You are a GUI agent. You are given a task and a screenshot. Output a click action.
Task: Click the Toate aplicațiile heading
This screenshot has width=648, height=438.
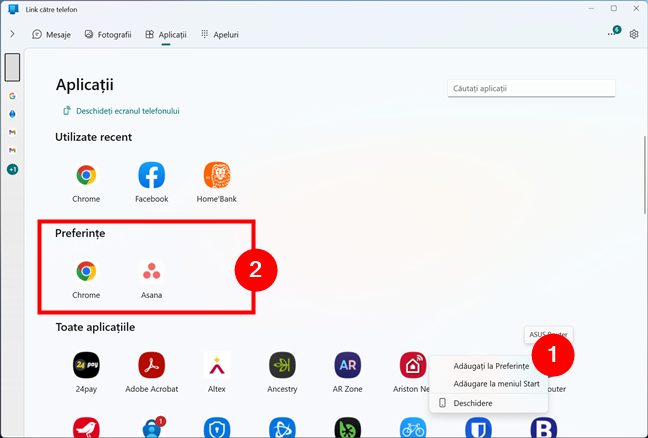[x=95, y=327]
